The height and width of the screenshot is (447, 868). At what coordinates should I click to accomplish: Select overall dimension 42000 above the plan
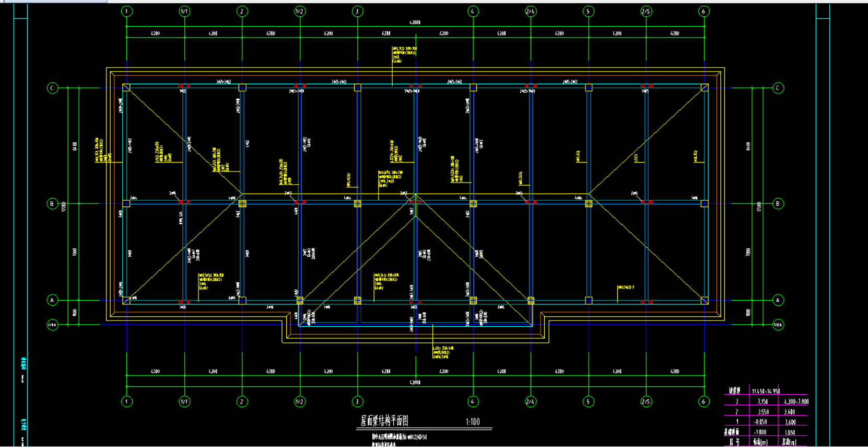pyautogui.click(x=415, y=22)
